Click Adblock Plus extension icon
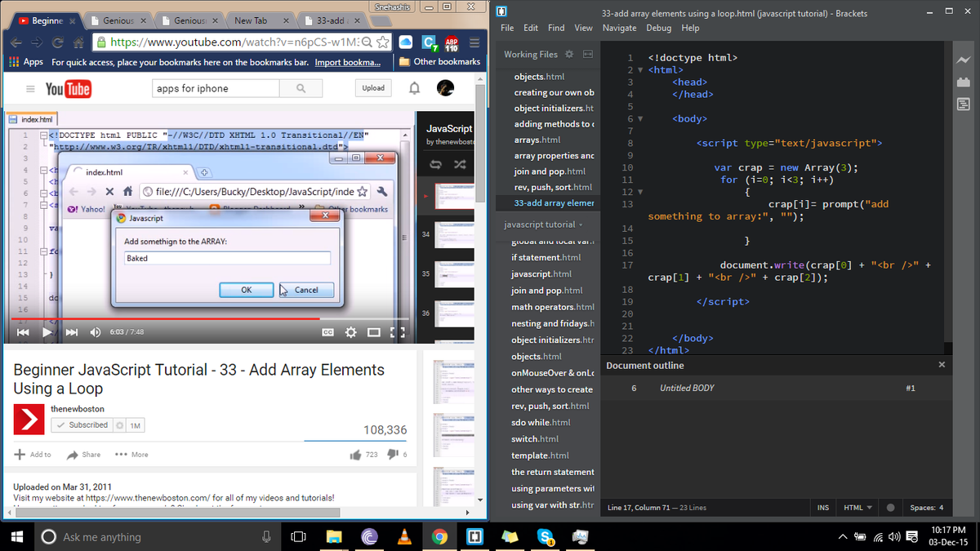The height and width of the screenshot is (551, 980). [452, 42]
